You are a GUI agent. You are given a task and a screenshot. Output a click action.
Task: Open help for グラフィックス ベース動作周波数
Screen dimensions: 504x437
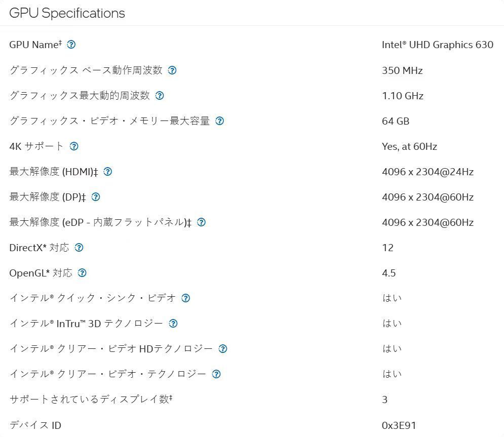pyautogui.click(x=172, y=70)
